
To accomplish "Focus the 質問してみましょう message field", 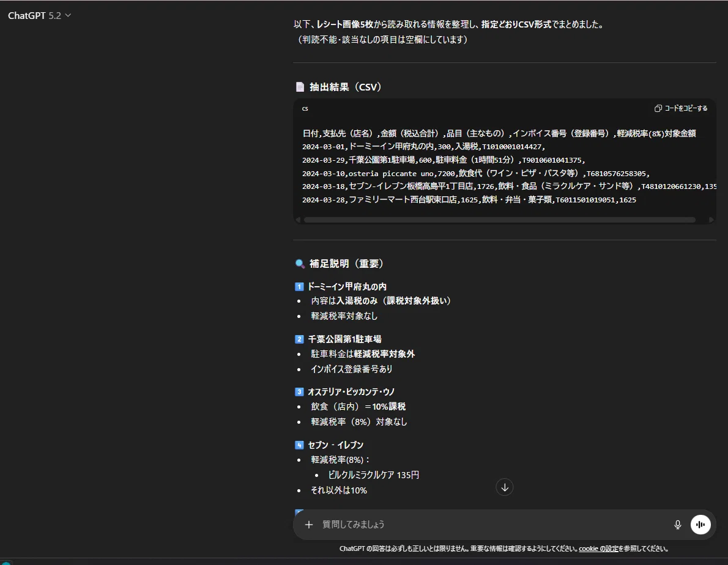I will (x=492, y=525).
